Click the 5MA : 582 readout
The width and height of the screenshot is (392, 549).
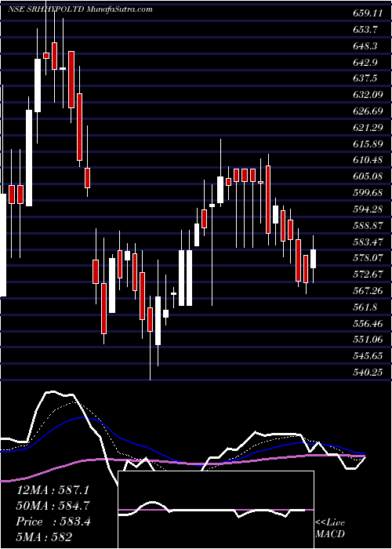44,537
